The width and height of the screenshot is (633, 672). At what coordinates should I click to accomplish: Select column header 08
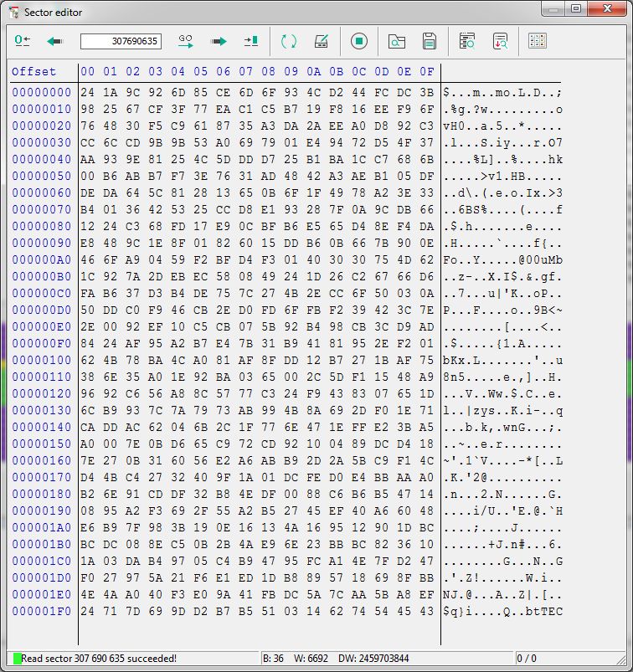pos(269,72)
